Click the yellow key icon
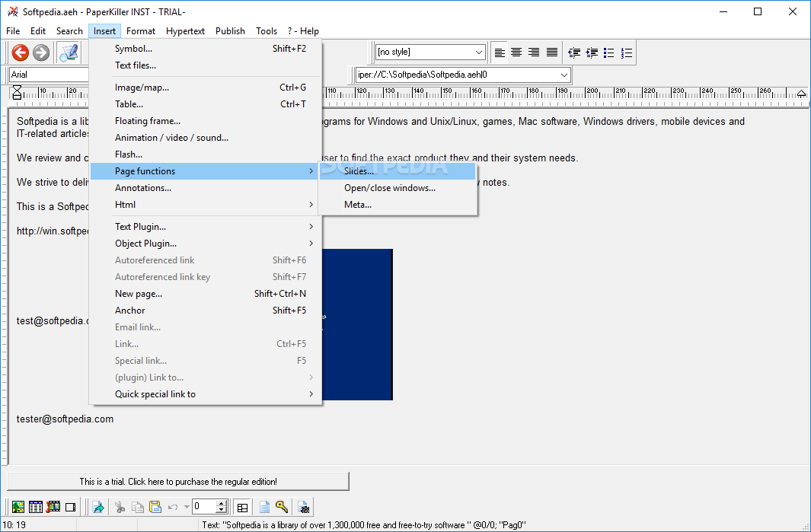Viewport: 811px width, 532px height. (281, 507)
